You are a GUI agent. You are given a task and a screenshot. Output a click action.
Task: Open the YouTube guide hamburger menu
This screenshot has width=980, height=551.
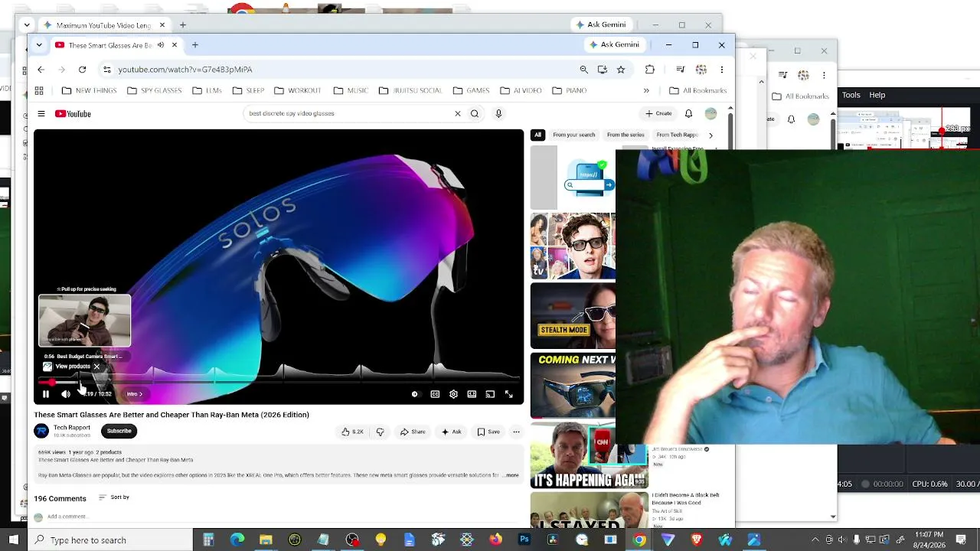click(41, 114)
